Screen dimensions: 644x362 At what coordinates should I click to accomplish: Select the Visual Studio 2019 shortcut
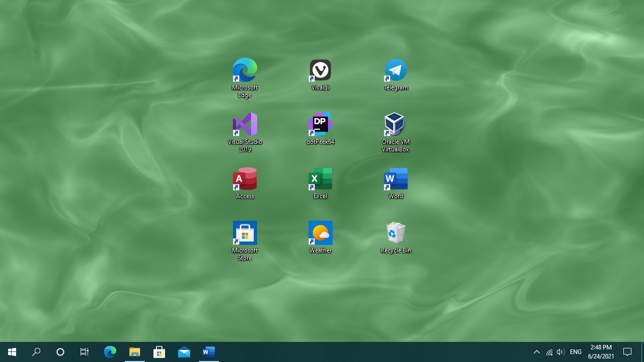[x=245, y=132]
